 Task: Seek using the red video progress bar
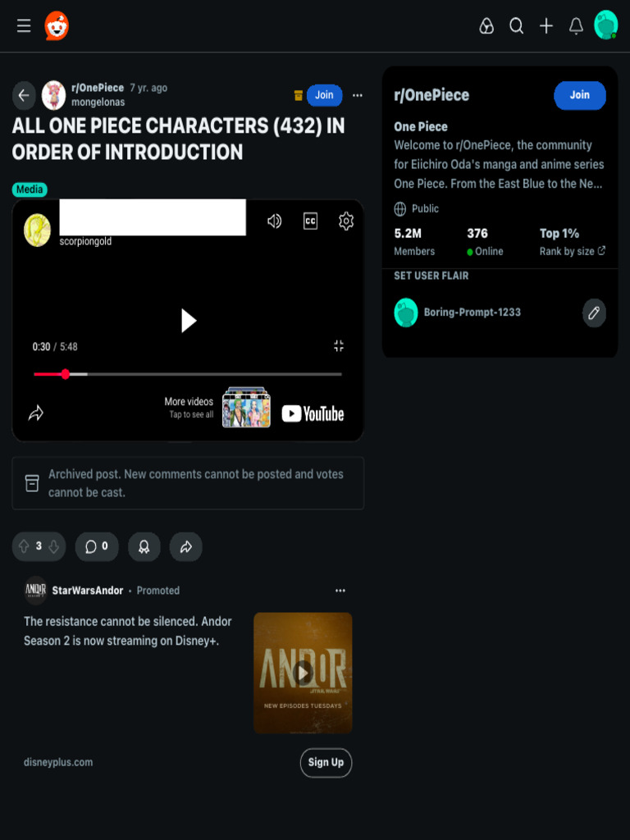pyautogui.click(x=188, y=374)
